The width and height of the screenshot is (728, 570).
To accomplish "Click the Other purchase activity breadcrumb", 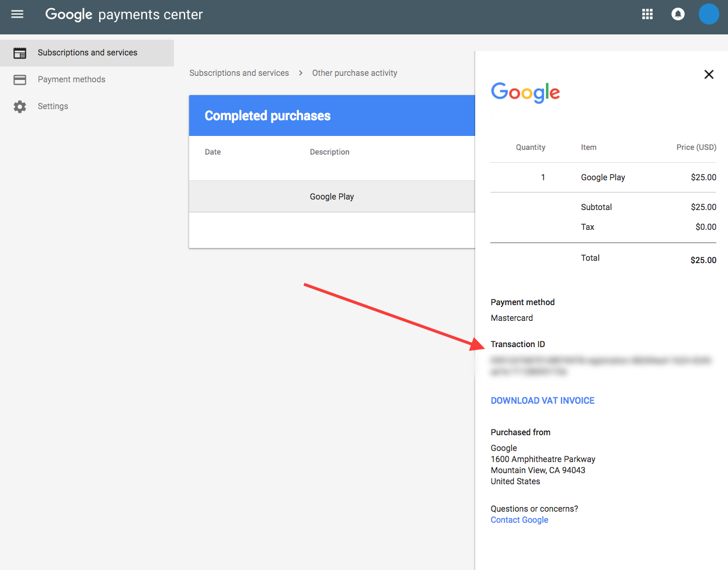I will click(x=355, y=73).
